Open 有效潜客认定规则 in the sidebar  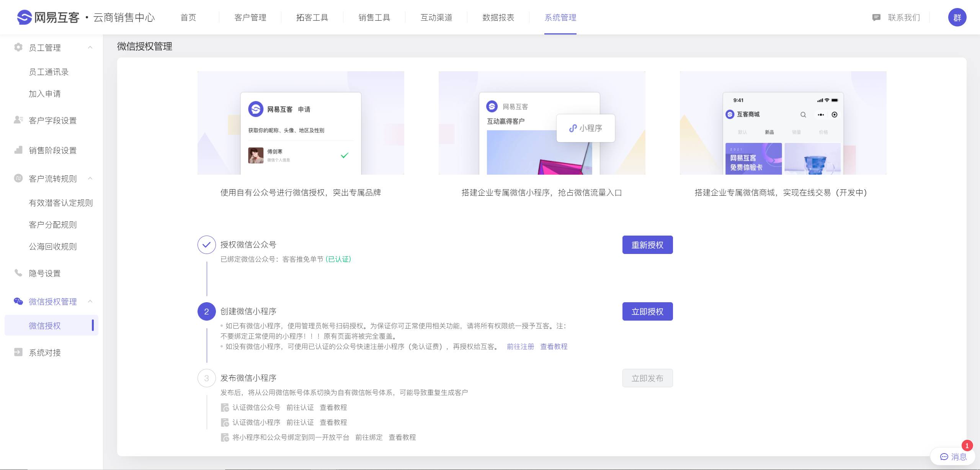[61, 203]
